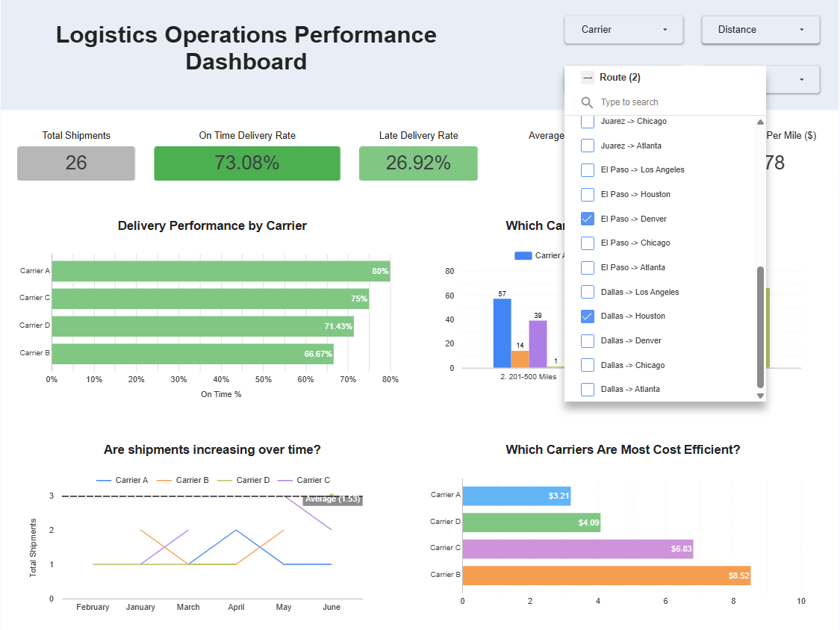Open the Carrier filter dropdown
Screen dimensions: 840x630
coord(623,29)
